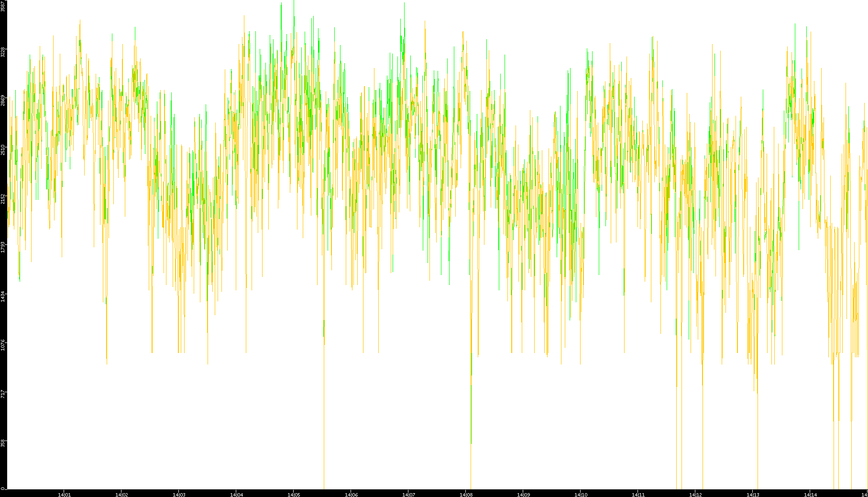Select the 14:09 time axis label
This screenshot has width=868, height=497.
pyautogui.click(x=523, y=495)
